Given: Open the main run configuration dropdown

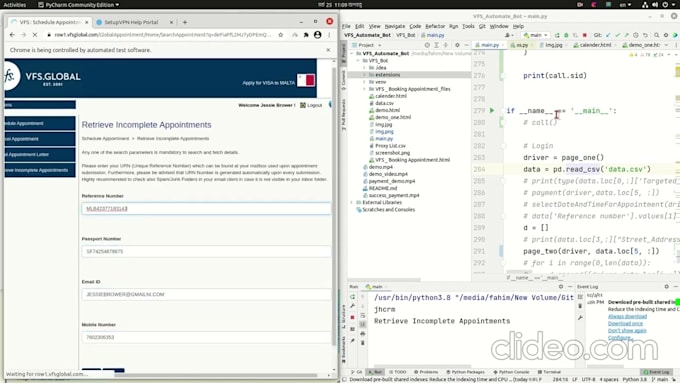Looking at the screenshot, I should point(536,35).
